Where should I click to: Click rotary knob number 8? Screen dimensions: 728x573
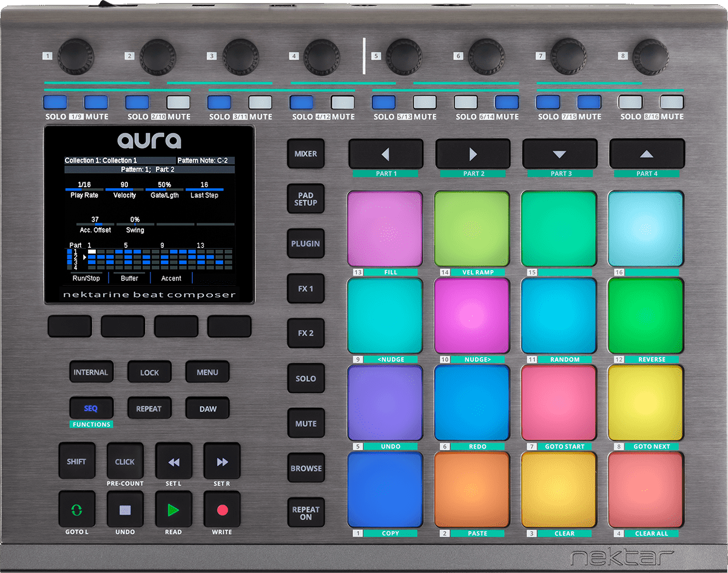pyautogui.click(x=651, y=56)
